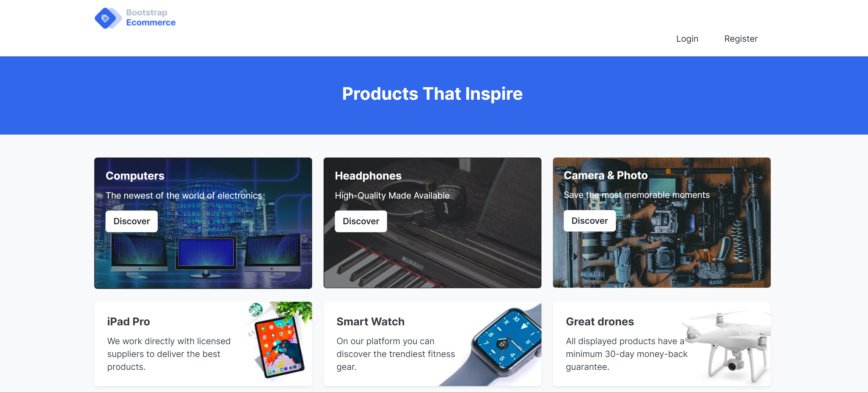This screenshot has height=393, width=868.
Task: Open the Great drones card title
Action: [x=599, y=321]
